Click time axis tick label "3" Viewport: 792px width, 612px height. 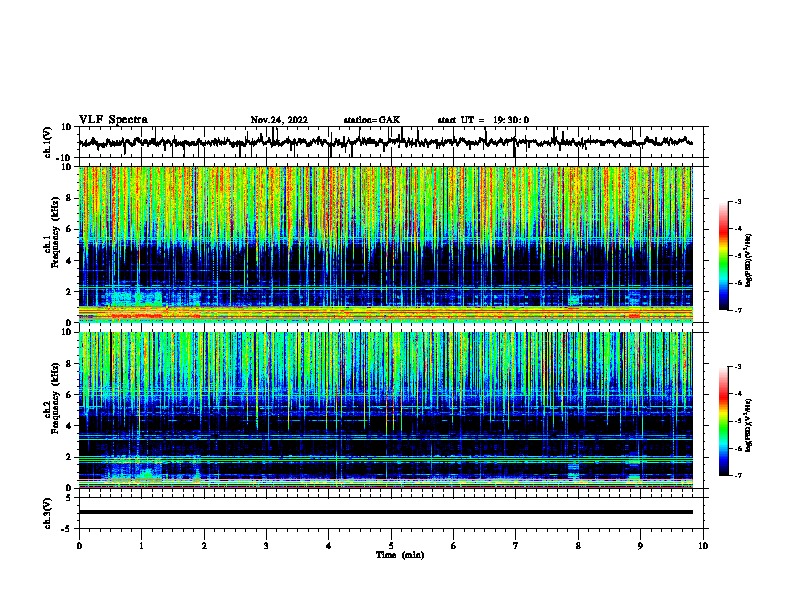266,545
